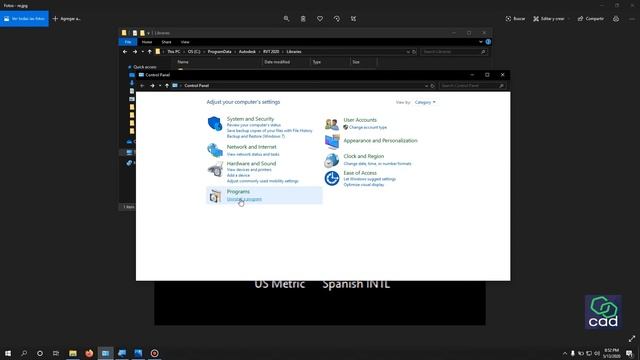Click the delete trash icon in Photos toolbar

coord(303,19)
